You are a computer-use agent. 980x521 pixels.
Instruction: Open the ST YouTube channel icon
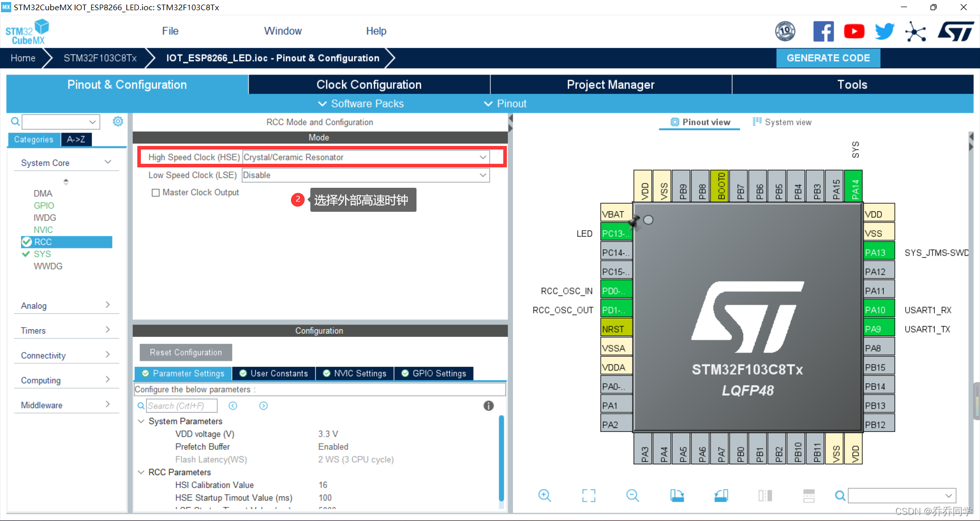[854, 32]
